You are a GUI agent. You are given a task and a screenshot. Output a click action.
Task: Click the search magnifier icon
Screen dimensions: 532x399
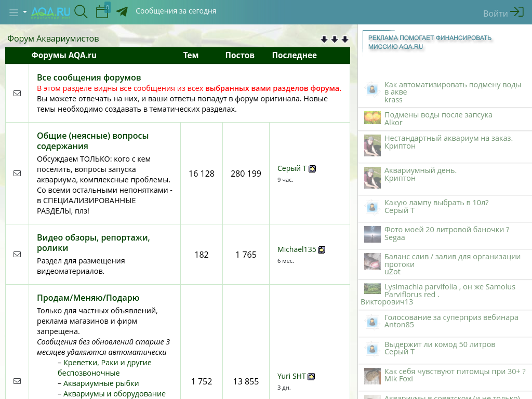(81, 11)
